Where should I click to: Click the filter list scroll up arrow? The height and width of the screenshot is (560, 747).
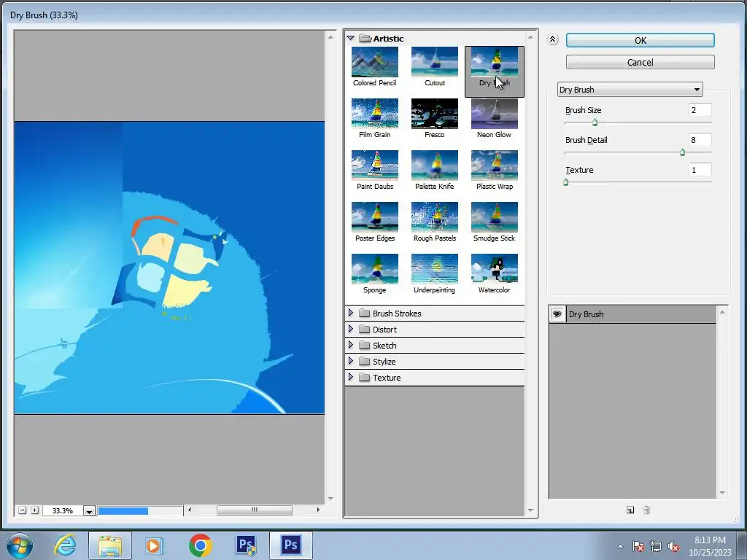coord(531,37)
